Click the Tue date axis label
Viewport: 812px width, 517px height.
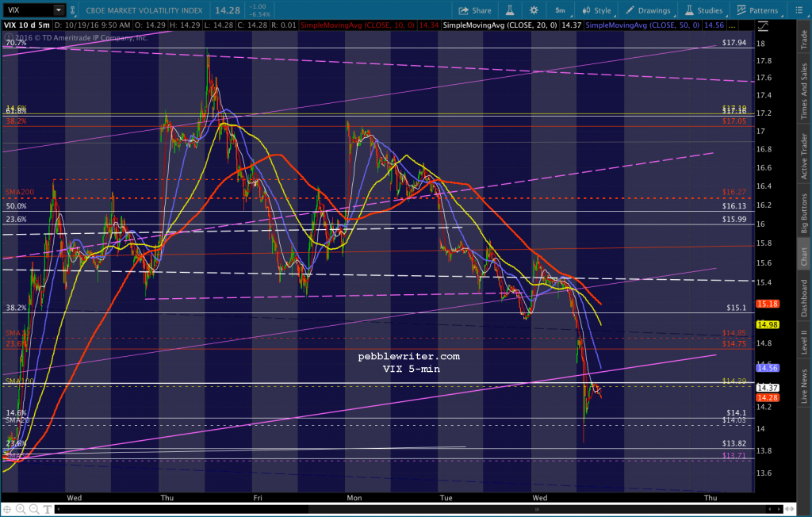point(446,497)
